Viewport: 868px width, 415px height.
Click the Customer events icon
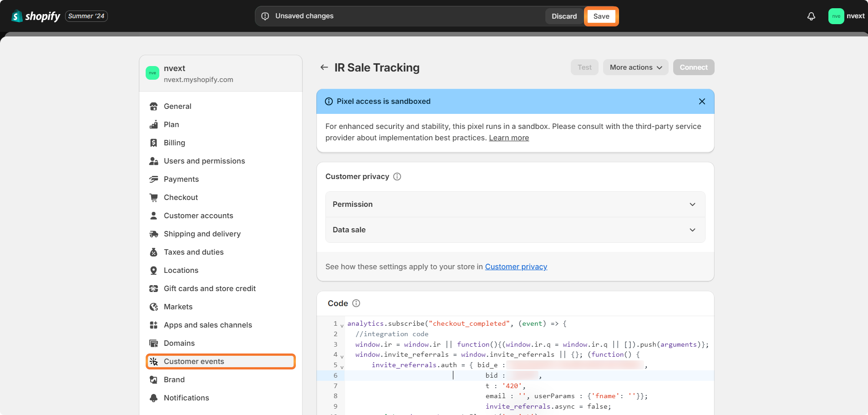coord(154,361)
